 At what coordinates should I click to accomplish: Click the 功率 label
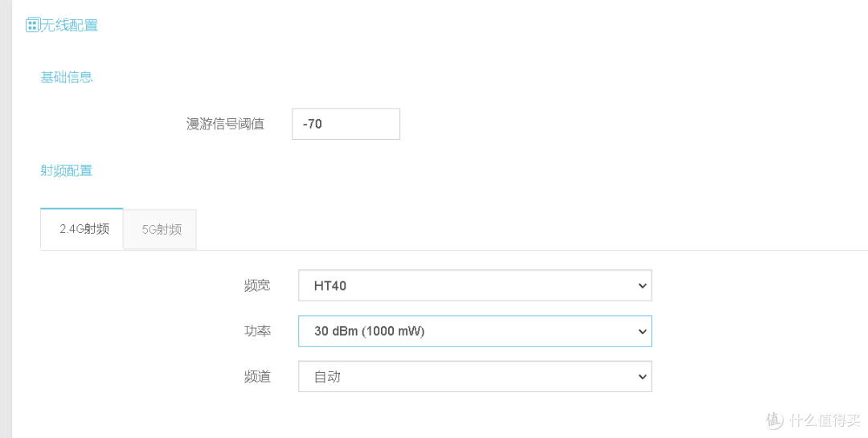click(257, 331)
